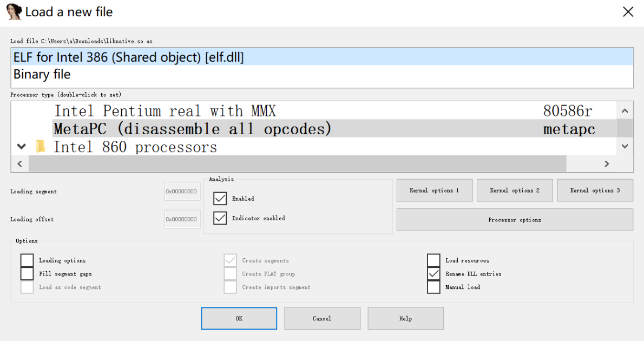Open Kernel options 1
Screen dimensions: 644x341
tap(434, 191)
